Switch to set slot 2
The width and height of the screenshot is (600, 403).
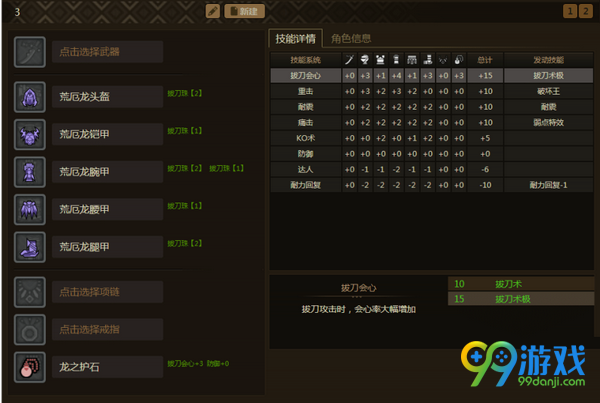tap(585, 11)
